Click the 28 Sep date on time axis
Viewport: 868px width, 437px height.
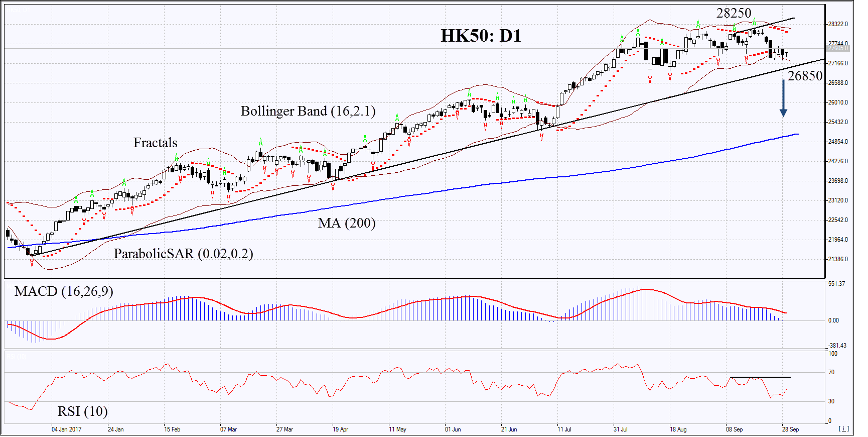click(x=790, y=429)
